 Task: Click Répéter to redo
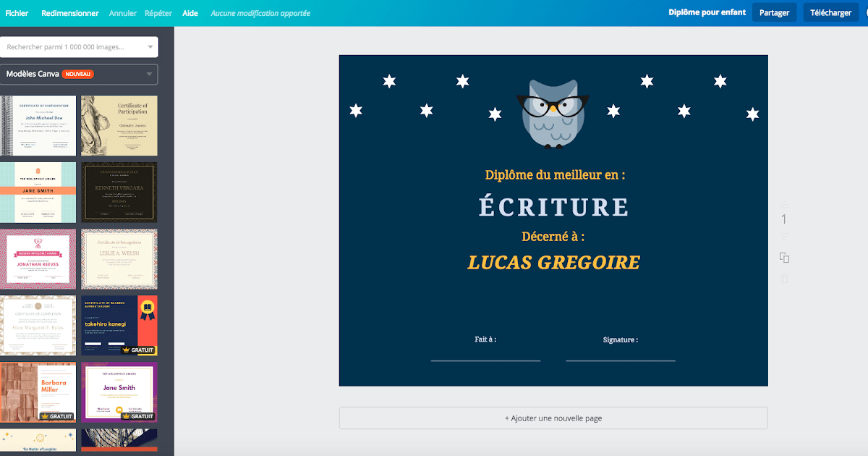(x=158, y=13)
